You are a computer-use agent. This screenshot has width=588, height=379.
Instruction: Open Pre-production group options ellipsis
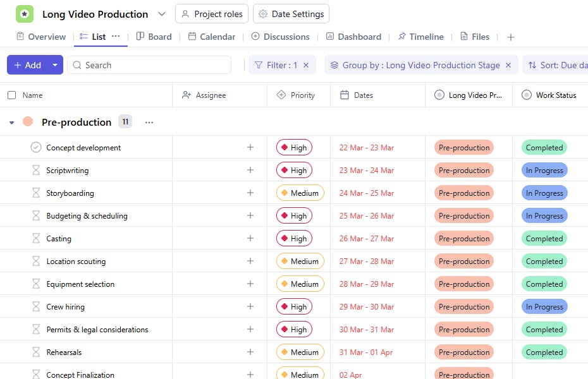click(149, 123)
